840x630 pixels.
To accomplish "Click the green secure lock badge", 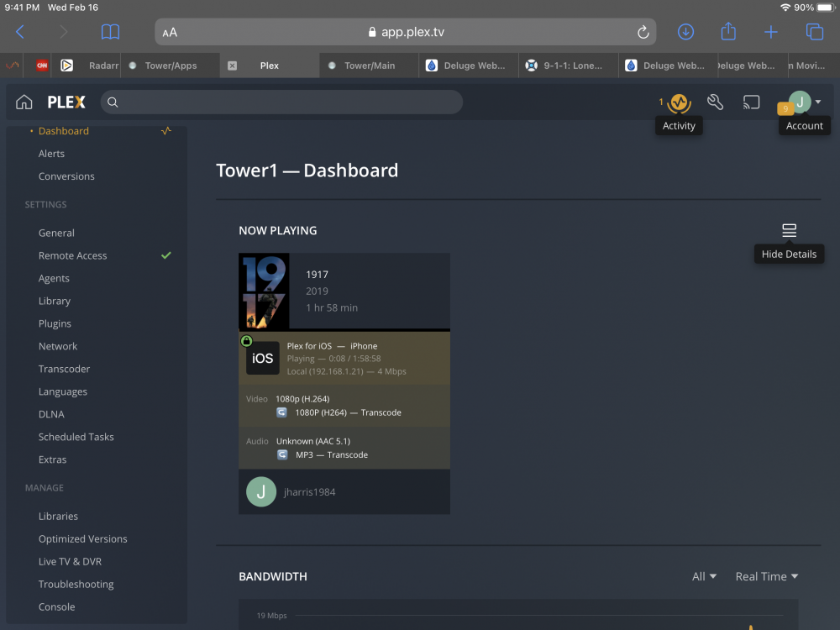I will pyautogui.click(x=246, y=341).
